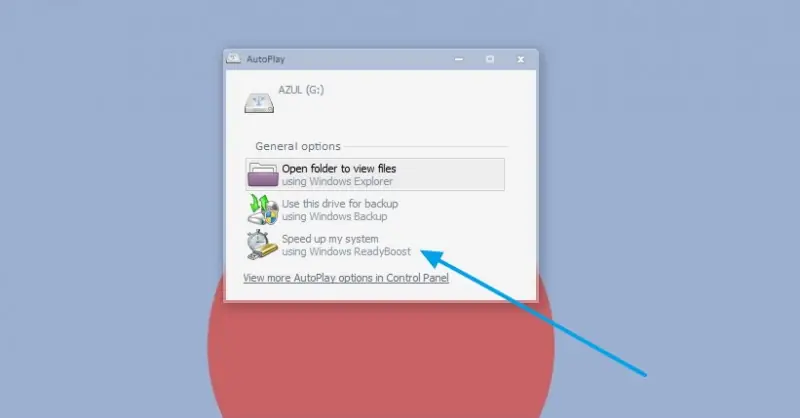Close the AutoPlay dialog
Viewport: 800px width, 418px height.
(520, 59)
